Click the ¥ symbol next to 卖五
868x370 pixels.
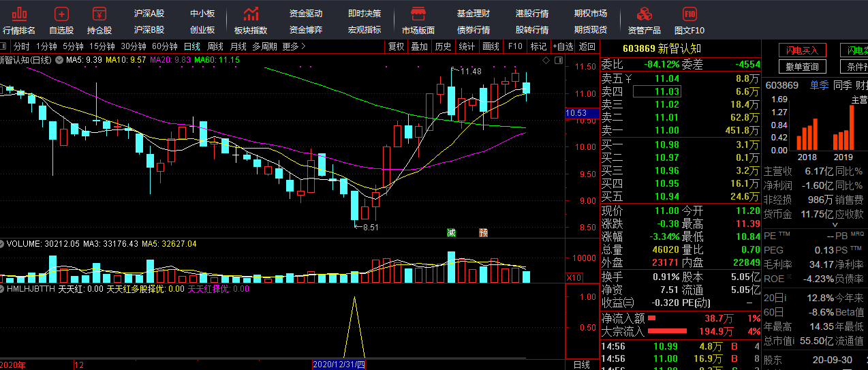pyautogui.click(x=629, y=78)
